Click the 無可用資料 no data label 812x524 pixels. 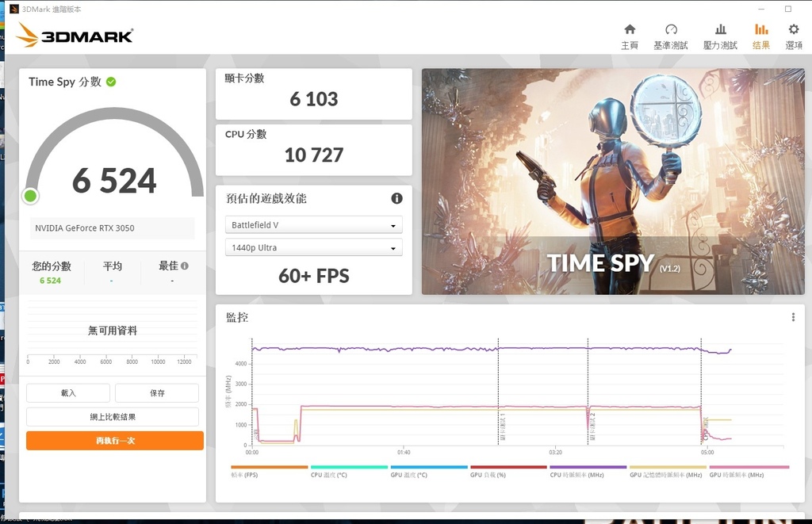click(113, 331)
